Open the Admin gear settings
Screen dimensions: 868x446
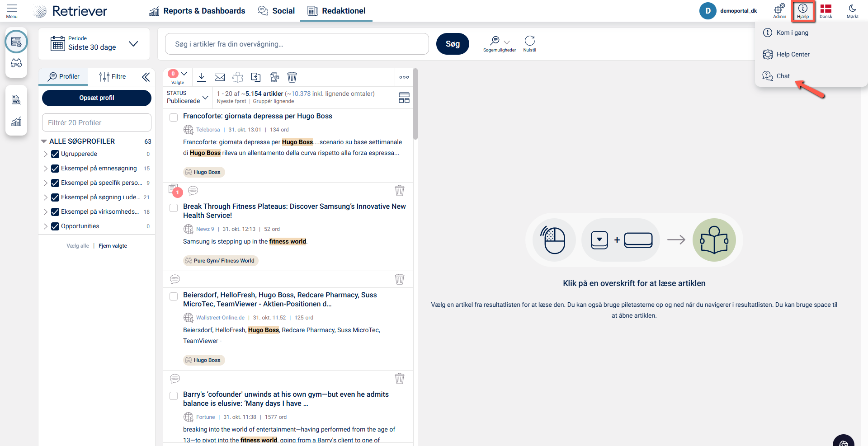coord(780,11)
